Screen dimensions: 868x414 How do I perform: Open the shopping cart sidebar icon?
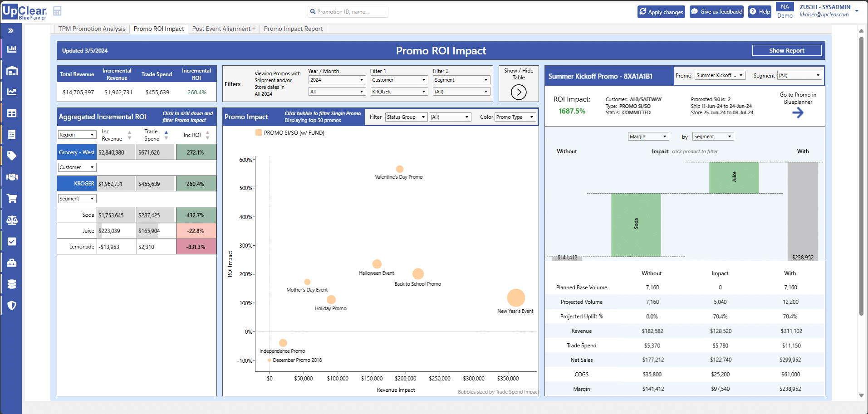[12, 198]
